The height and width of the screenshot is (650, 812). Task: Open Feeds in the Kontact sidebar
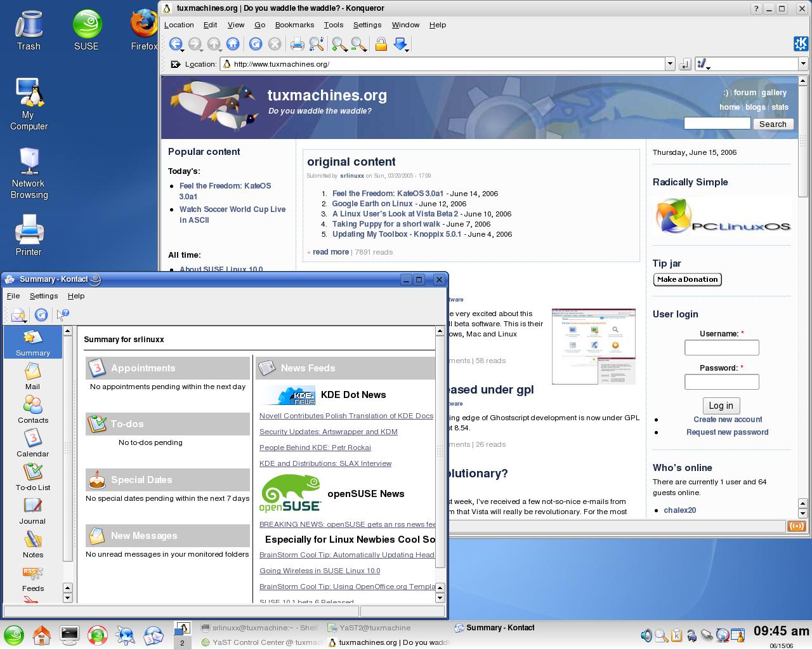32,578
